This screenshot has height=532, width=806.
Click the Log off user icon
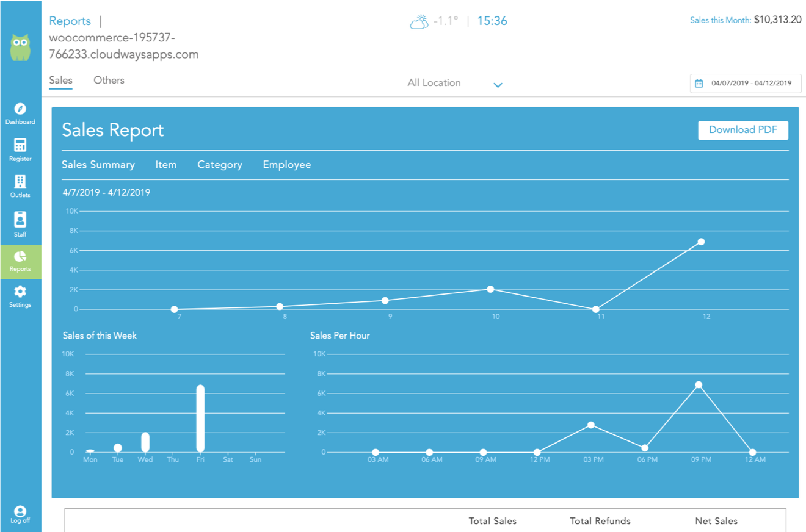[20, 511]
